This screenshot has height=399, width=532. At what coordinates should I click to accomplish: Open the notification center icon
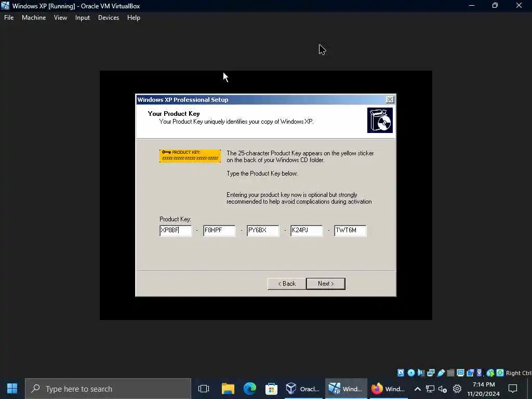(x=513, y=389)
